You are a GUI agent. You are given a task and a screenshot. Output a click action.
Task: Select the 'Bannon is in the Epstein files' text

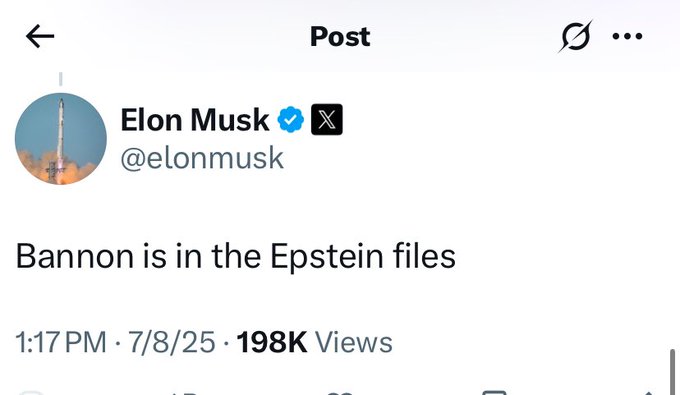pyautogui.click(x=236, y=257)
